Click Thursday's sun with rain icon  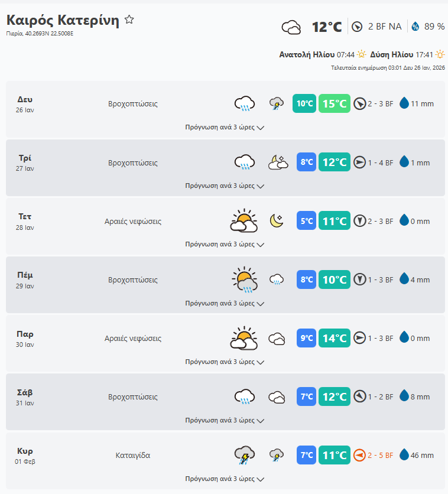pyautogui.click(x=244, y=279)
